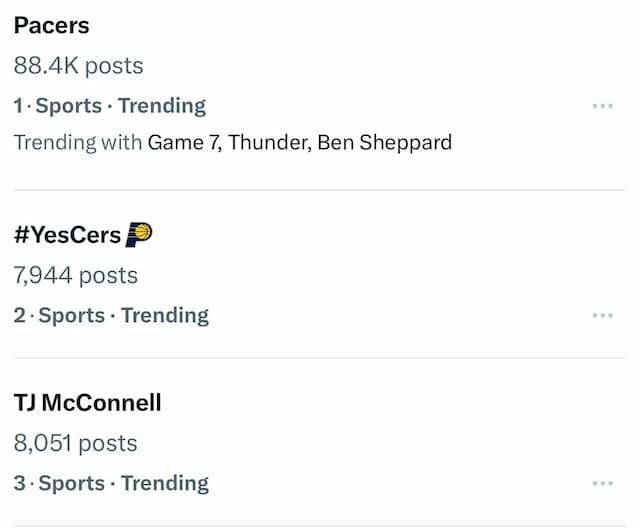The height and width of the screenshot is (529, 640).
Task: Click the word Sports in the Pacers row
Action: pos(69,106)
